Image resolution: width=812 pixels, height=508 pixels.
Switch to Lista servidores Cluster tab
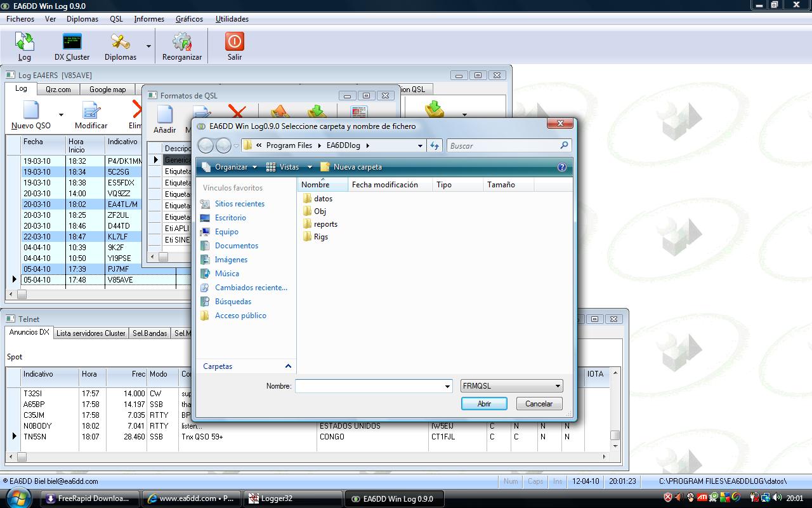coord(91,333)
